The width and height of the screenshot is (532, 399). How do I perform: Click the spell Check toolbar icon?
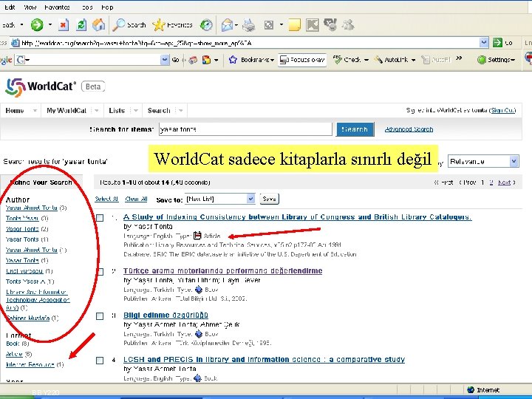coord(337,60)
